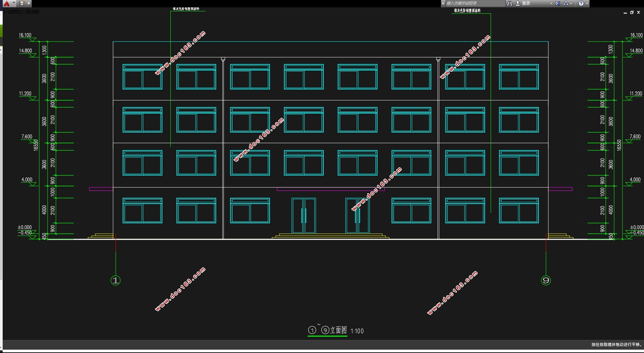
Task: Click the 1:100 scale text
Action: [x=357, y=331]
